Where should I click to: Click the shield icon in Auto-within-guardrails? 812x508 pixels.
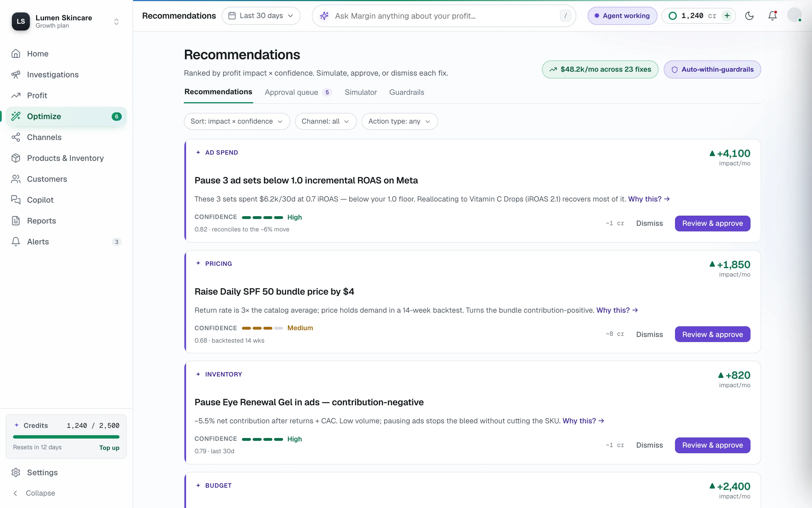[x=674, y=69]
